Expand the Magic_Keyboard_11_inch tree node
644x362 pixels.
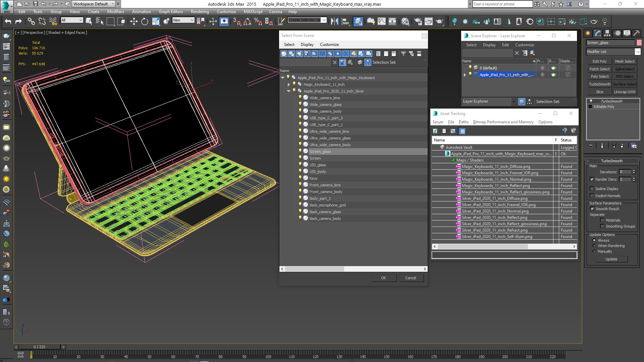coord(288,84)
